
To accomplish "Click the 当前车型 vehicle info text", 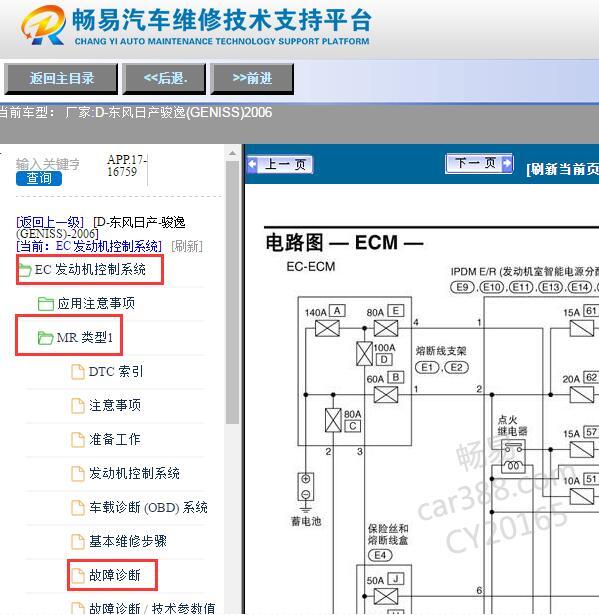I will 136,113.
